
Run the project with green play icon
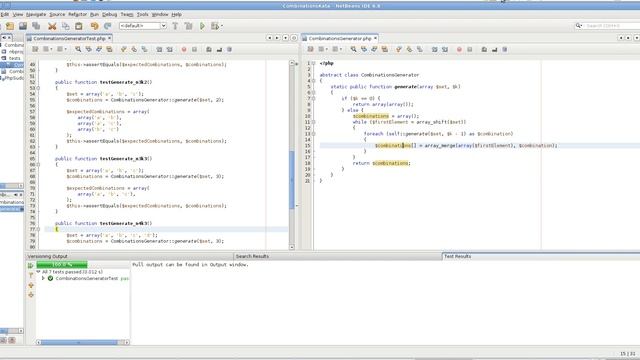[202, 26]
